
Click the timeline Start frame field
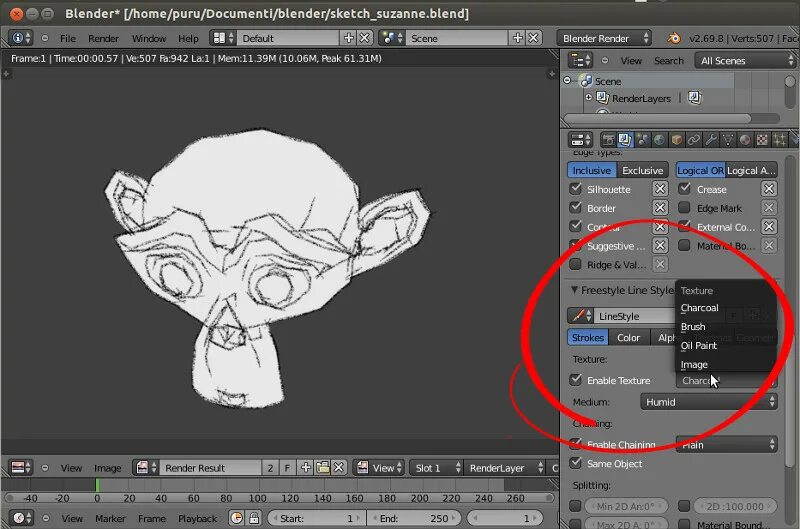pyautogui.click(x=316, y=519)
